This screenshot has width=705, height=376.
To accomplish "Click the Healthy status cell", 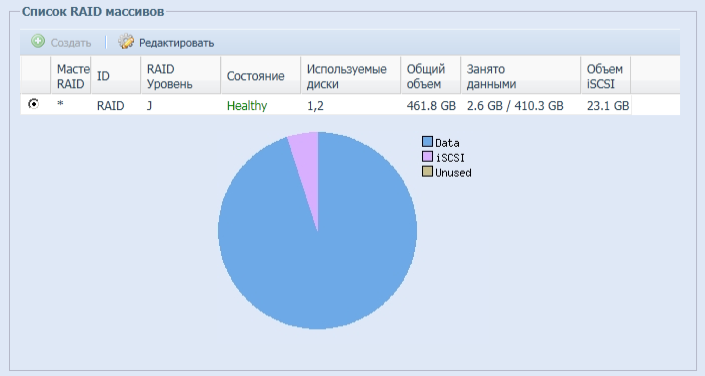I will (247, 106).
